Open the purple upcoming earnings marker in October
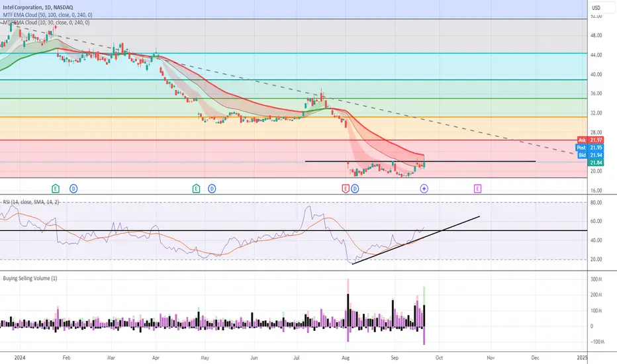617x364 pixels. pyautogui.click(x=477, y=189)
